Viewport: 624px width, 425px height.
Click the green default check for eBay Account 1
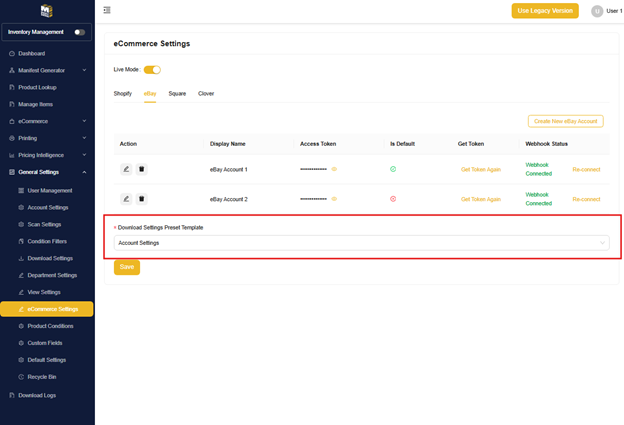click(393, 169)
